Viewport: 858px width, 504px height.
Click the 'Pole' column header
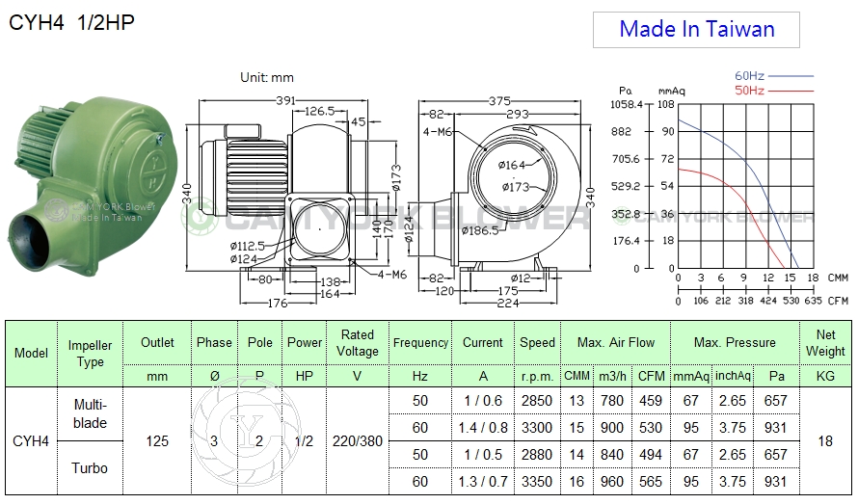coord(260,342)
